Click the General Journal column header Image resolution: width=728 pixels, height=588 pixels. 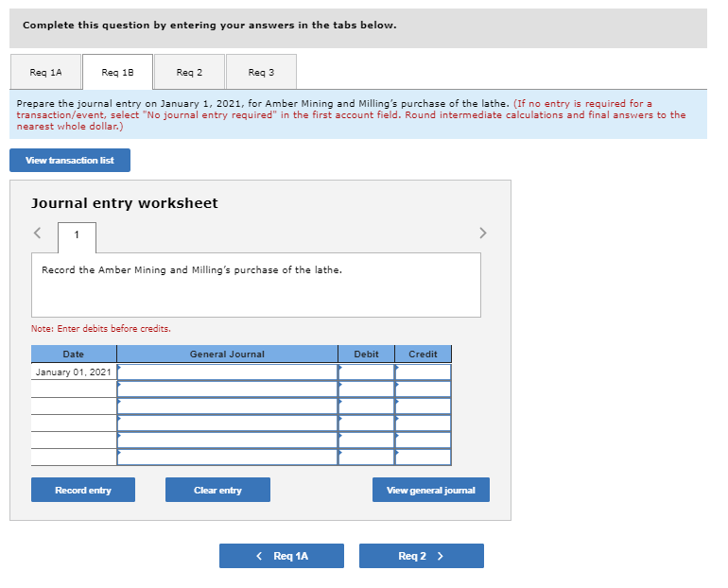click(x=227, y=355)
